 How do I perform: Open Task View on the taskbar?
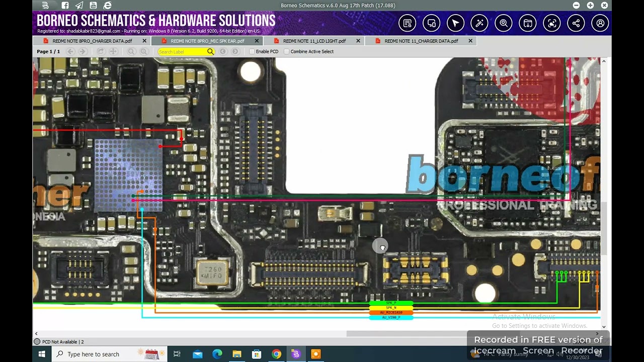coord(177,354)
